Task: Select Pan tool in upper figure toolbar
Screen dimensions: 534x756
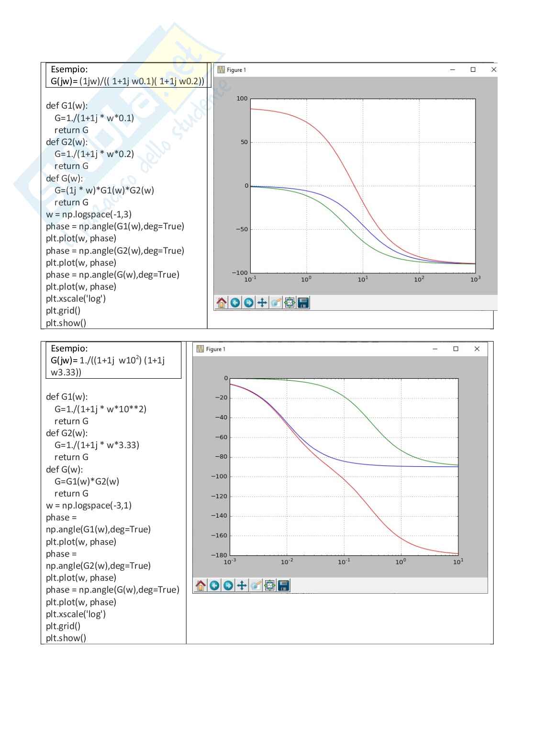Action: [x=262, y=303]
